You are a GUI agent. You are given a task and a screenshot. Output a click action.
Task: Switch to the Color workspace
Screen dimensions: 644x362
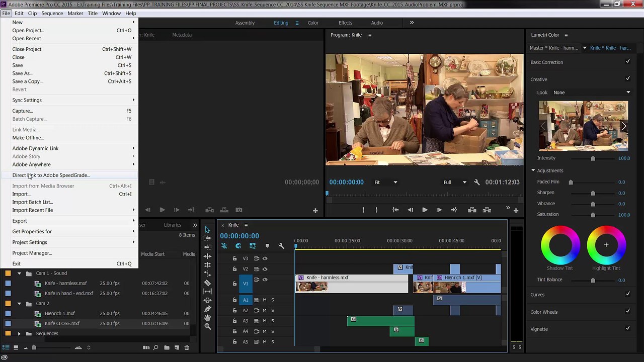(313, 23)
